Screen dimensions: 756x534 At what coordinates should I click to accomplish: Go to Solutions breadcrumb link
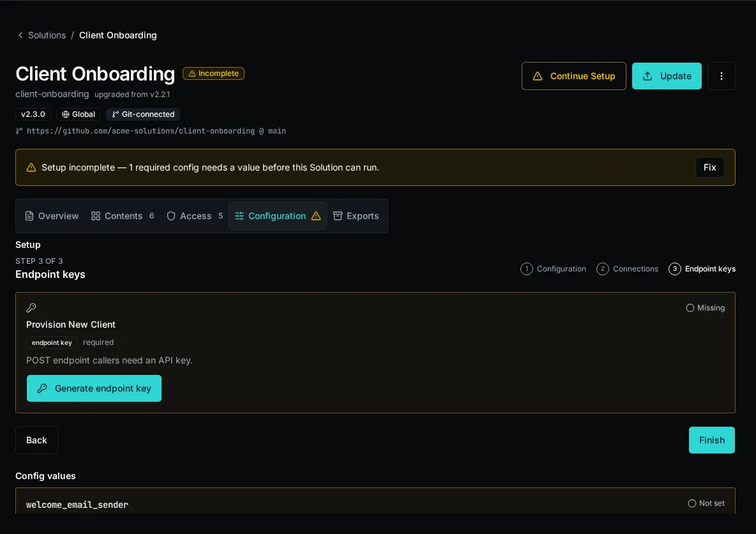tap(47, 35)
